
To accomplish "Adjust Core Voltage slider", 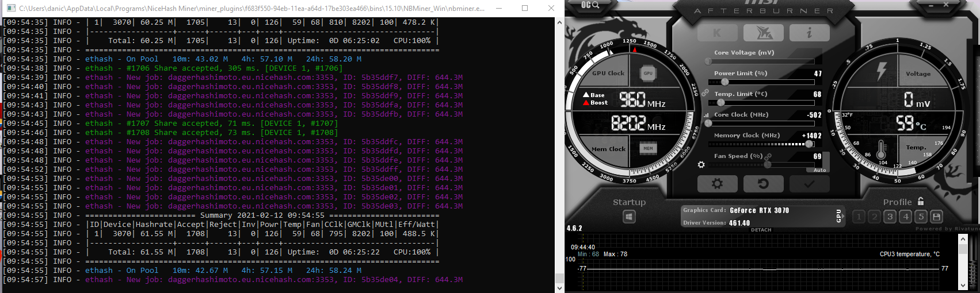I will point(761,61).
